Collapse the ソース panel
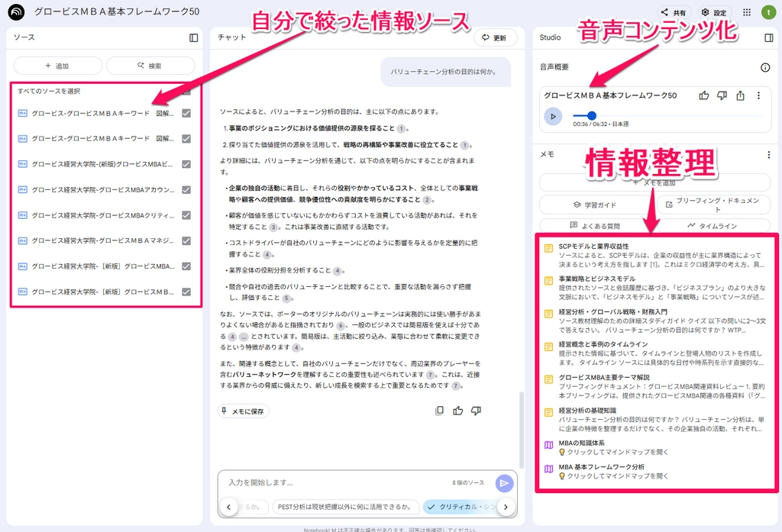 tap(193, 38)
